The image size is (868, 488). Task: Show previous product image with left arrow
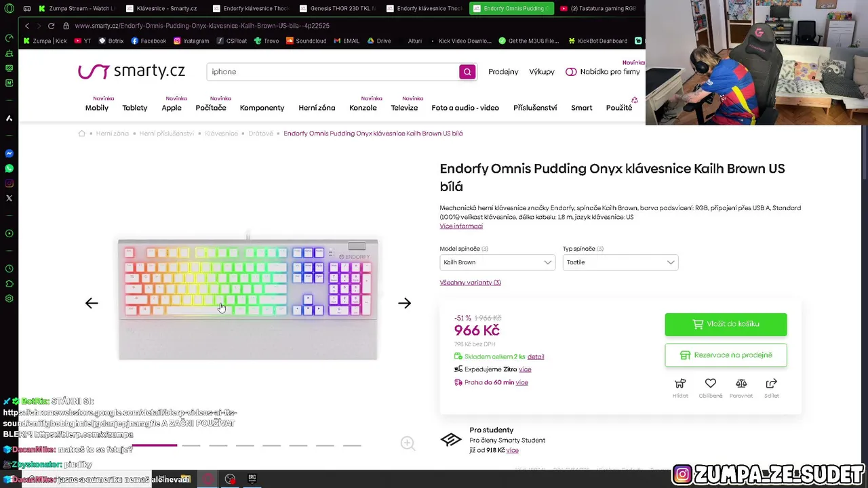(x=92, y=303)
